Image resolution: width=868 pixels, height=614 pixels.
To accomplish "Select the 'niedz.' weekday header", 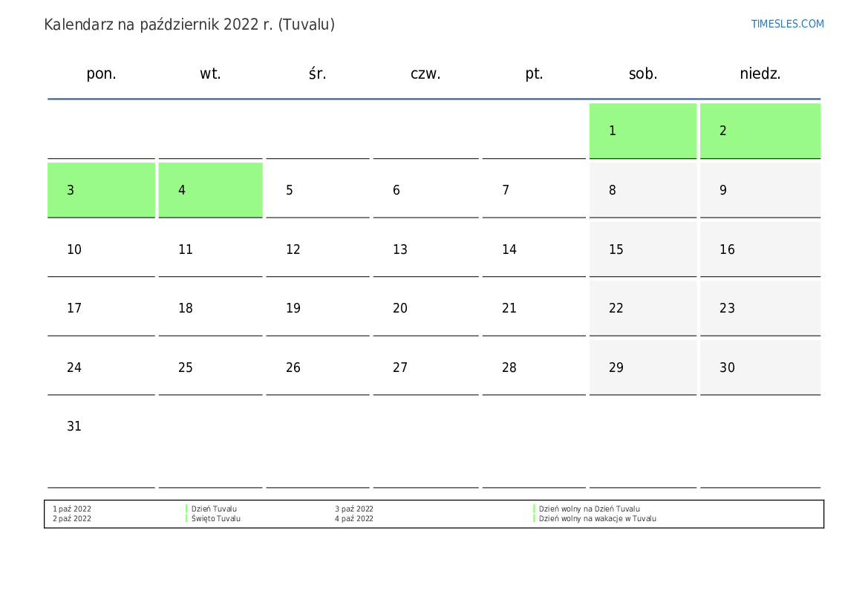I will point(760,74).
